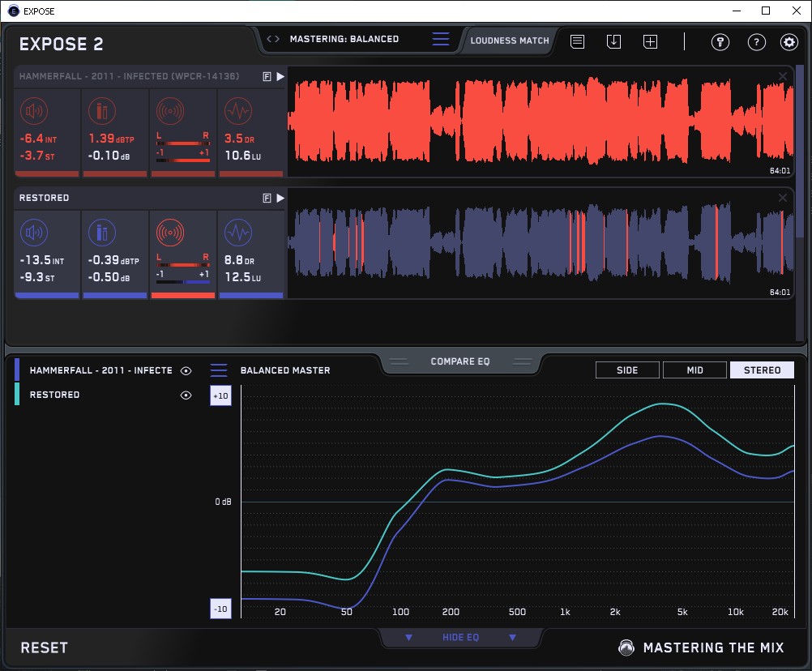Click the add track plus icon
The image size is (812, 671).
[650, 42]
